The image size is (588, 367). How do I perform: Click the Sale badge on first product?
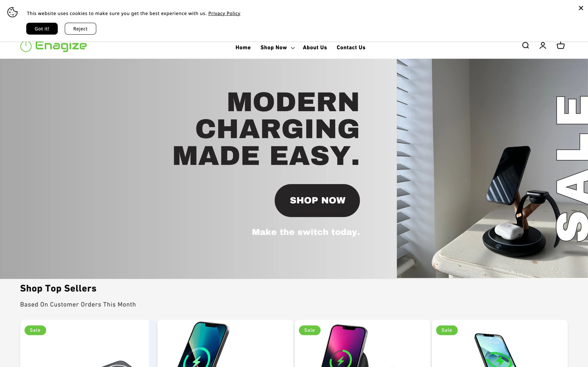point(35,330)
